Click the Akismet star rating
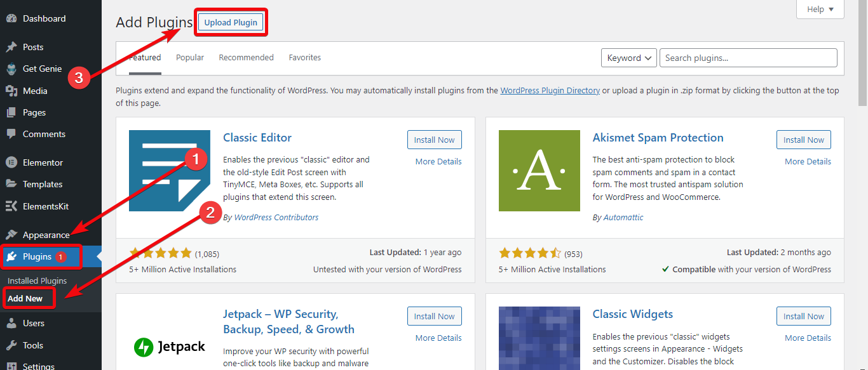The image size is (868, 370). pos(530,253)
